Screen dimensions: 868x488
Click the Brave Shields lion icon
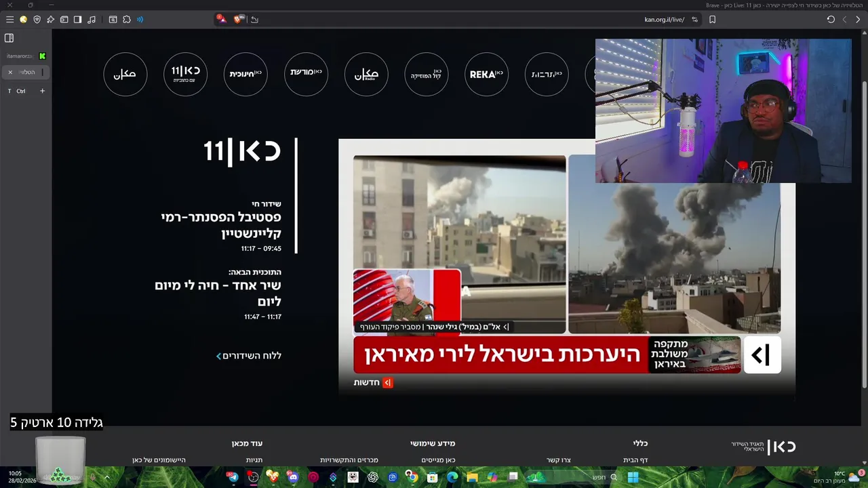[239, 19]
